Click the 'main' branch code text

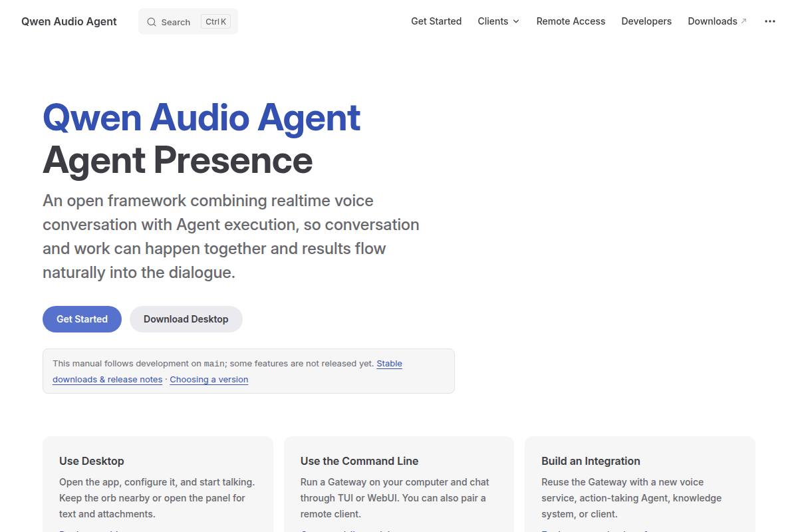pos(213,364)
